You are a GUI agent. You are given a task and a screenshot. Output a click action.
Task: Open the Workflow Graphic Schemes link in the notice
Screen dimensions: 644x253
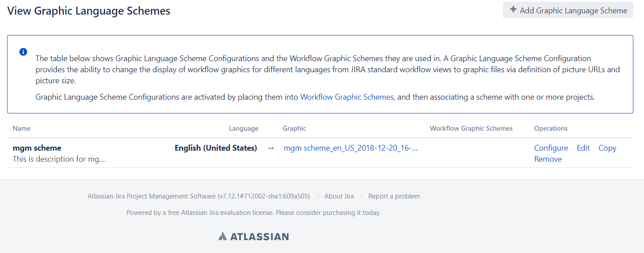pyautogui.click(x=347, y=97)
